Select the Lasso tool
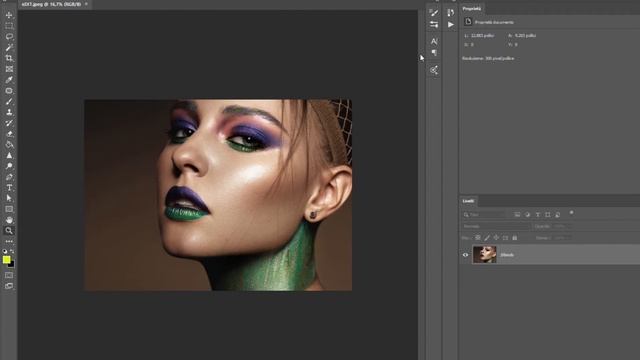The height and width of the screenshot is (360, 640). pyautogui.click(x=9, y=37)
